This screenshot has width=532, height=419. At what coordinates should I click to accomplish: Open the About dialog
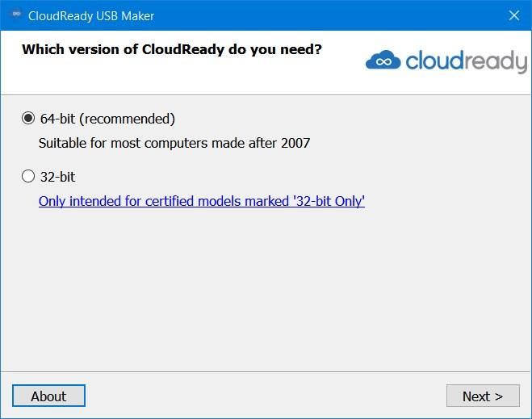tap(48, 396)
